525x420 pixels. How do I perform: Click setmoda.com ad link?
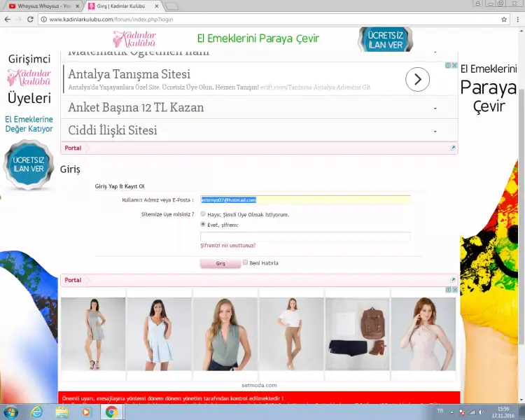pos(259,386)
